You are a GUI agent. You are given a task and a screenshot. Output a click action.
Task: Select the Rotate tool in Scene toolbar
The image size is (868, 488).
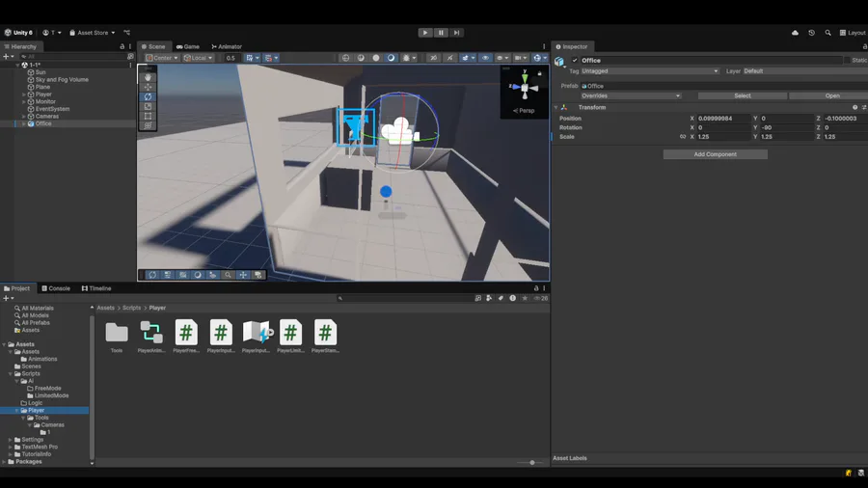[148, 96]
